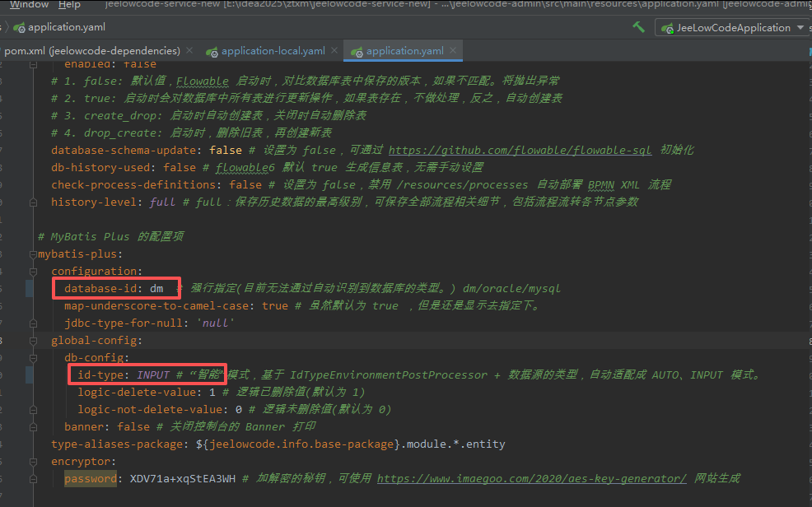Close the application-local.yaml editor tab
812x507 pixels.
coord(334,51)
